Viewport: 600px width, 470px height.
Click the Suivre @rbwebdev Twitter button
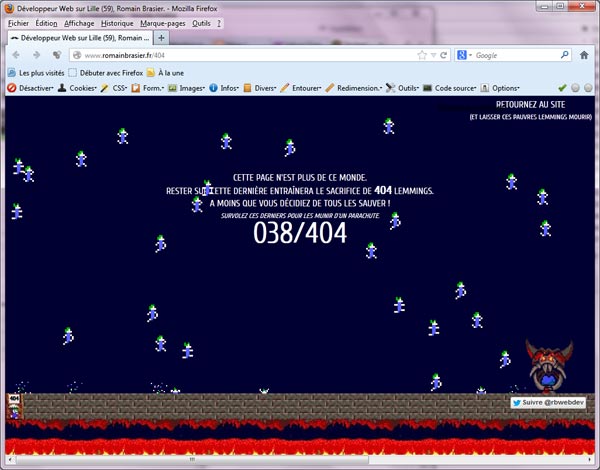(548, 403)
